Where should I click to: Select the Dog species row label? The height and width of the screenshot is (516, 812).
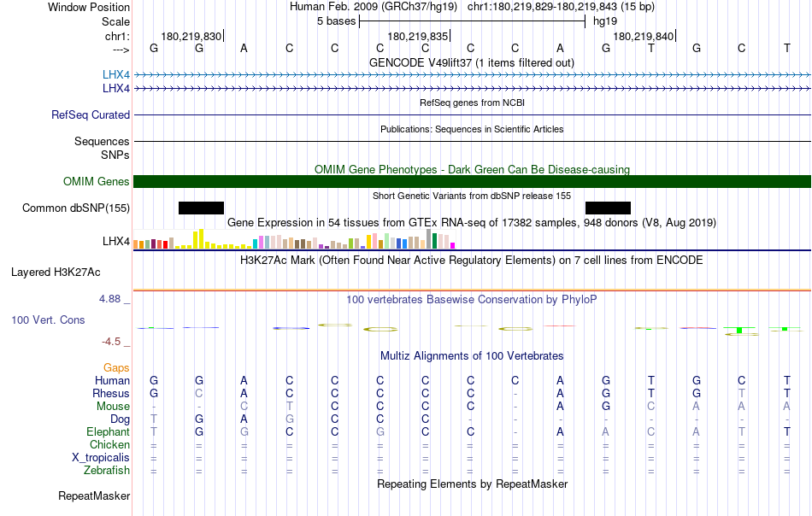pyautogui.click(x=120, y=419)
